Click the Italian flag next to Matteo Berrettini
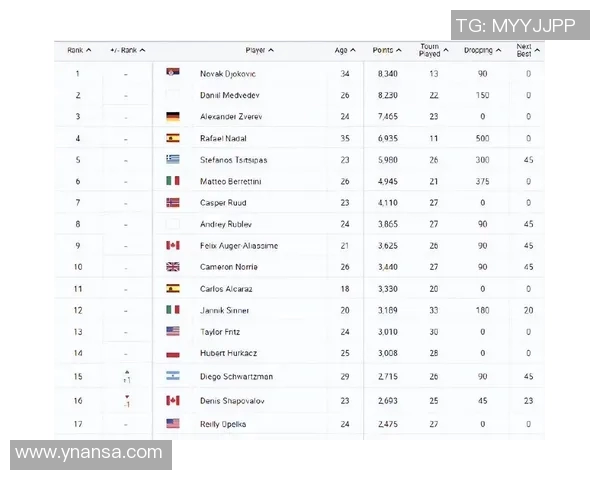Viewport: 600px width, 480px height. (x=172, y=181)
